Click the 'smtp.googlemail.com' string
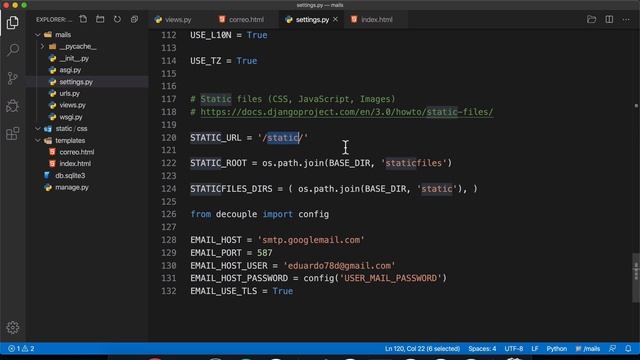 tap(311, 240)
